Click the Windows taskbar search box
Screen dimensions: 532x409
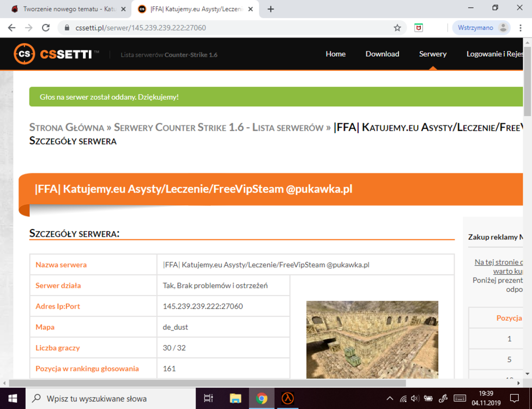coord(111,399)
